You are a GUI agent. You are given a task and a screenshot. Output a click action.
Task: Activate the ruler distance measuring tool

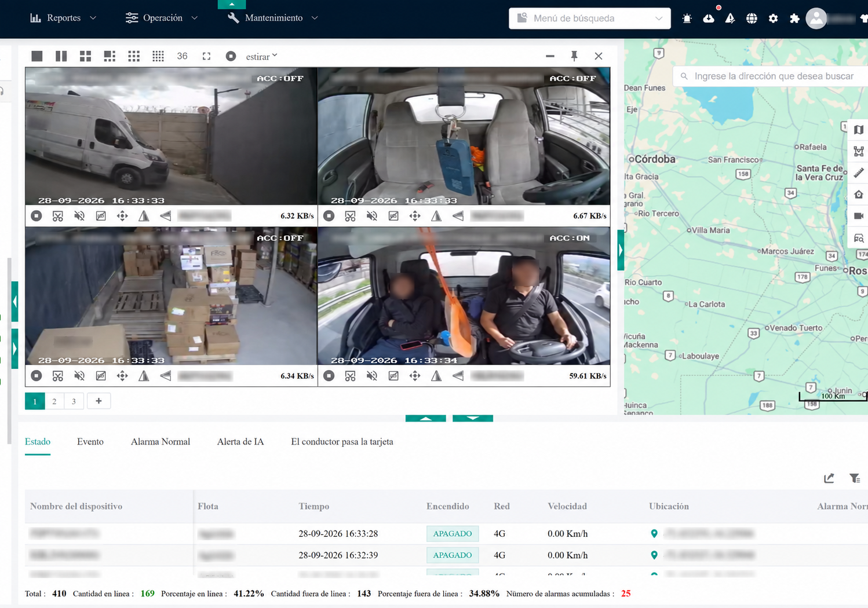pyautogui.click(x=859, y=173)
